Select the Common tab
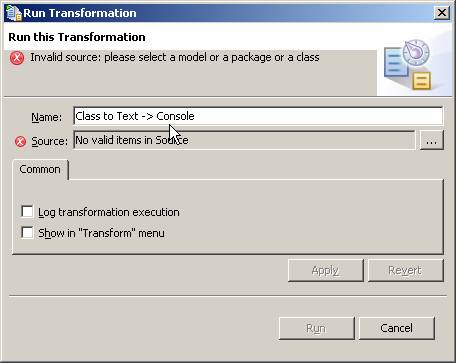Screen dimensions: 456x363 40,169
